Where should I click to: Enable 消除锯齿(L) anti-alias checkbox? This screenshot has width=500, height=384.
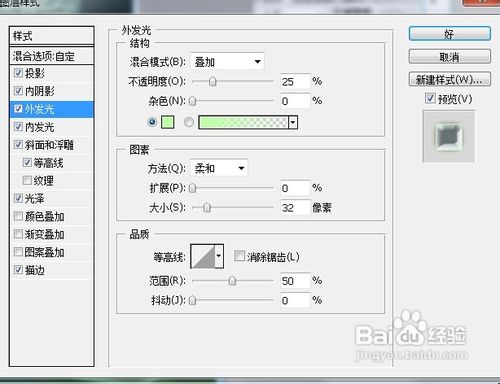[x=239, y=256]
